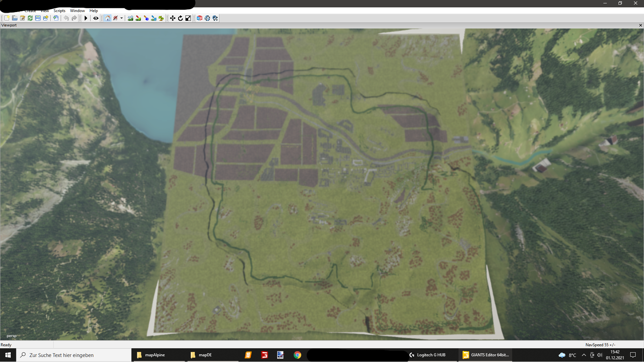This screenshot has width=644, height=362.
Task: Toggle the eye visibility icon
Action: point(96,18)
